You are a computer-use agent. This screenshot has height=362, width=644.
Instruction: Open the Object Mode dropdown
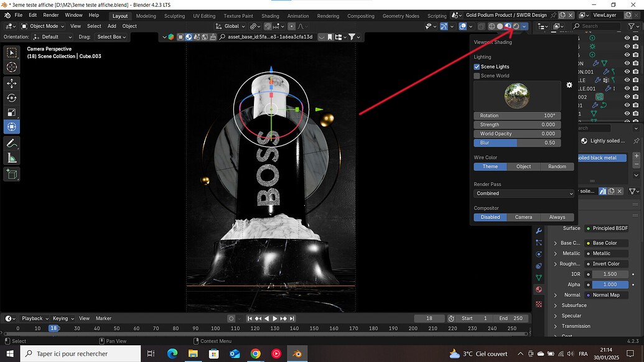pyautogui.click(x=43, y=26)
